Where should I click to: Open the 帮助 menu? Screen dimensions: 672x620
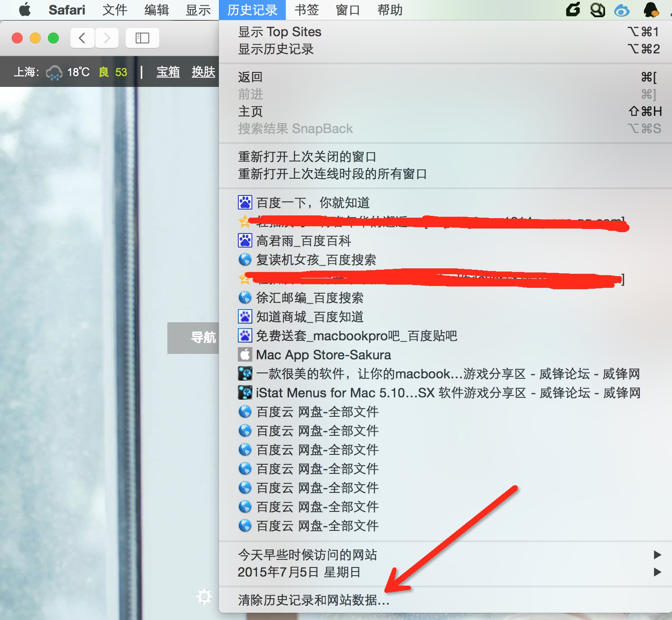coord(390,10)
